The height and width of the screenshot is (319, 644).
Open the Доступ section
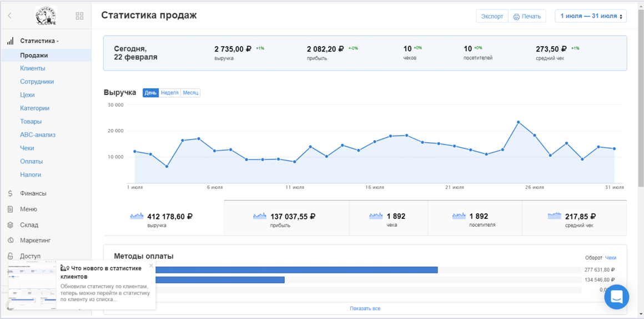coord(30,256)
